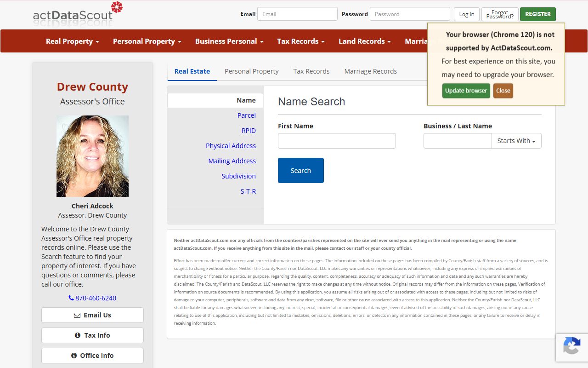Click the Log in button
The width and height of the screenshot is (588, 368).
coord(467,14)
